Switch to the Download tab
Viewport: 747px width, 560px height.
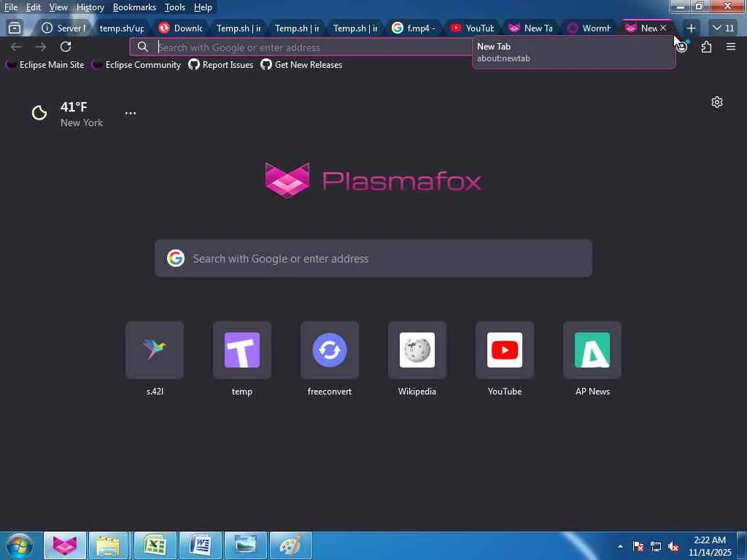pos(181,28)
